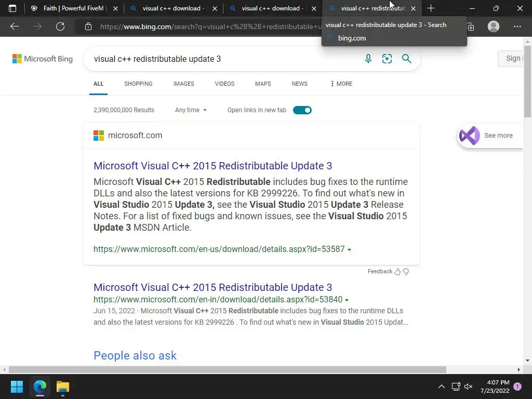Open the notification badge in the taskbar
Screen dimensions: 532x399
(517, 387)
